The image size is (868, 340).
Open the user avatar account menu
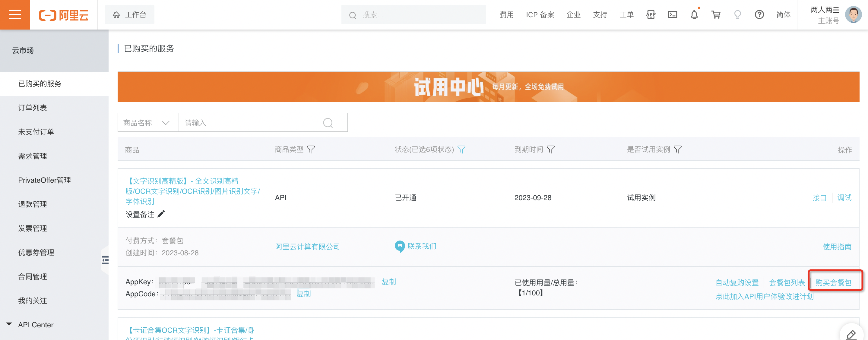tap(853, 15)
